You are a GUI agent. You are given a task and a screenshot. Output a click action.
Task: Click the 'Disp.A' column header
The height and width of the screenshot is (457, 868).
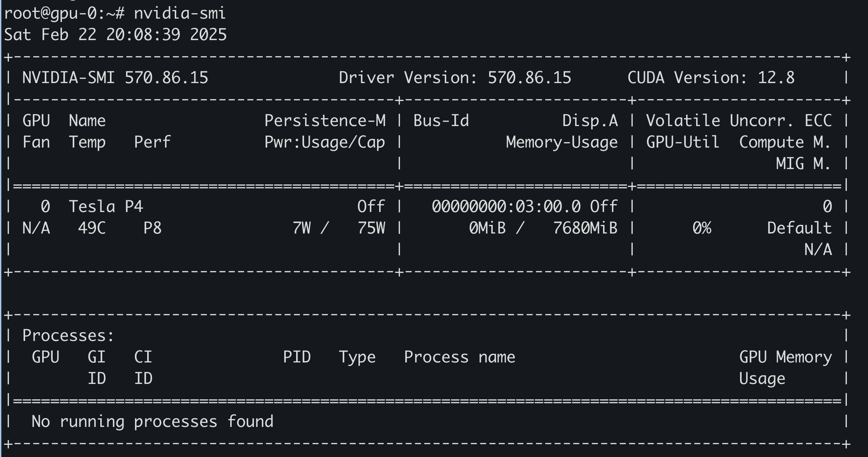590,121
